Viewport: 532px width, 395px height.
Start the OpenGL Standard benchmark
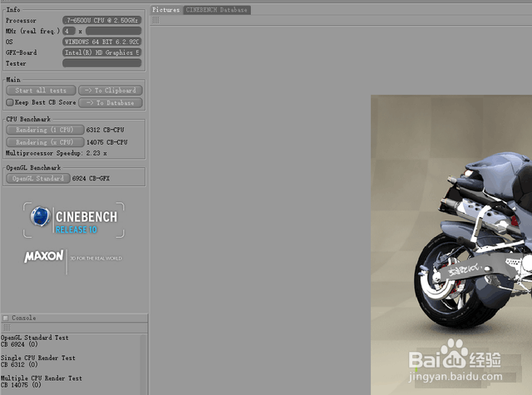[38, 179]
